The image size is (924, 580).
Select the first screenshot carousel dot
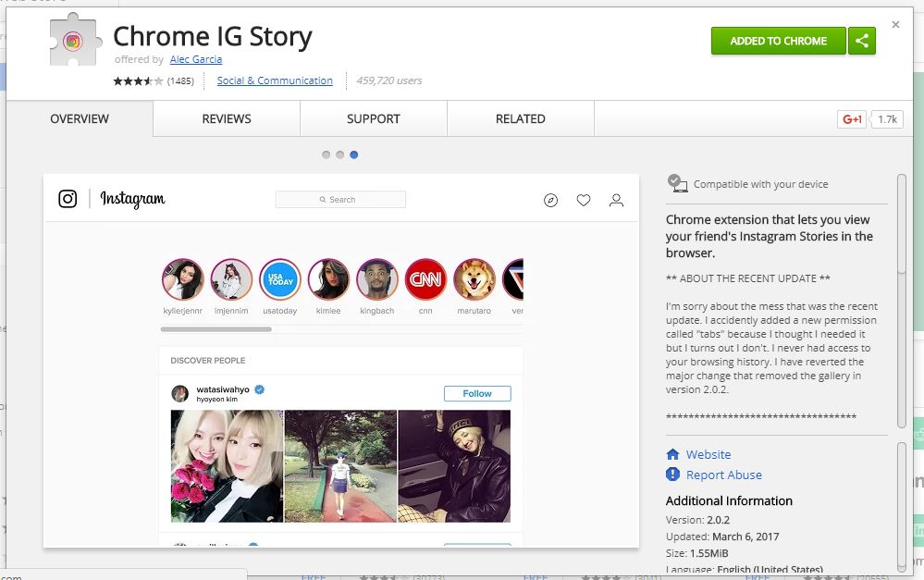[x=326, y=154]
